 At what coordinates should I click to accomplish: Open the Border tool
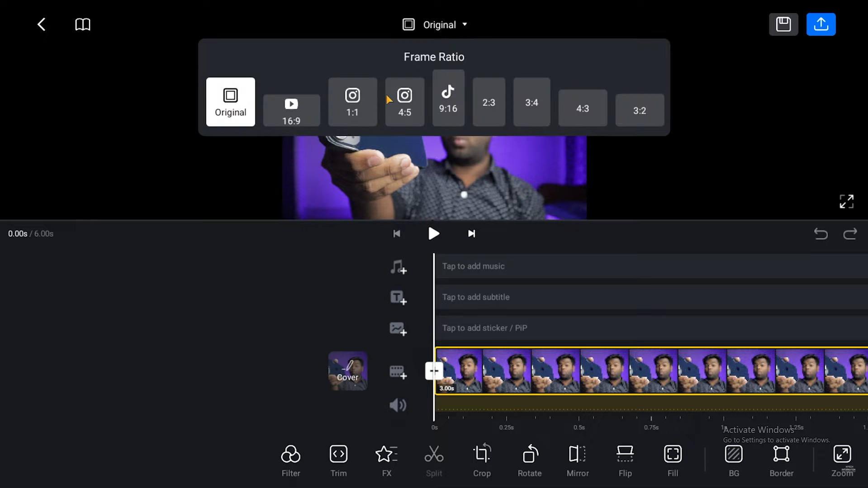tap(781, 459)
